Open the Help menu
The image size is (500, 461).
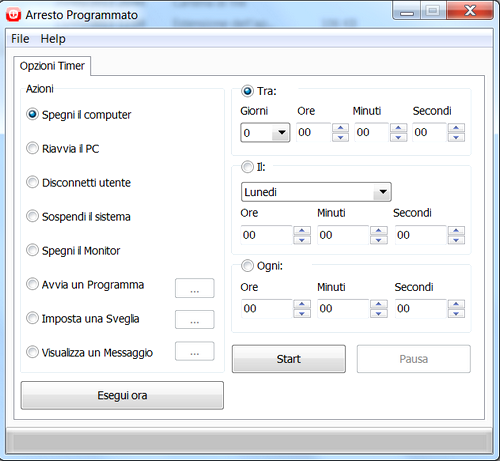[53, 39]
